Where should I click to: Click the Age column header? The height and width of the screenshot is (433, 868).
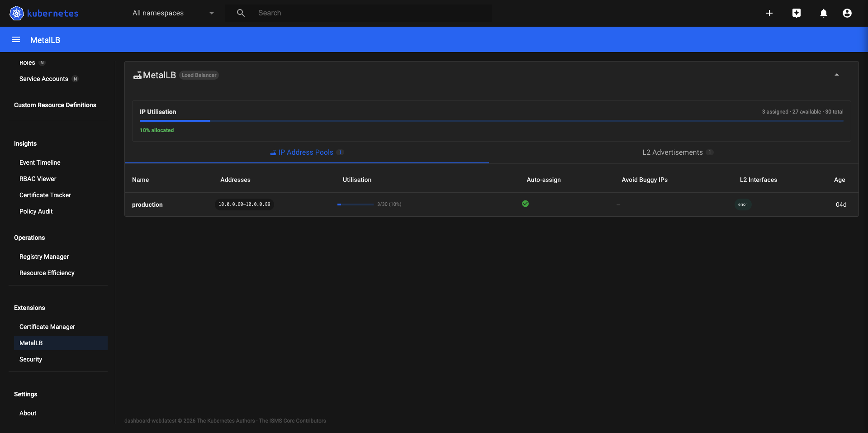tap(840, 180)
